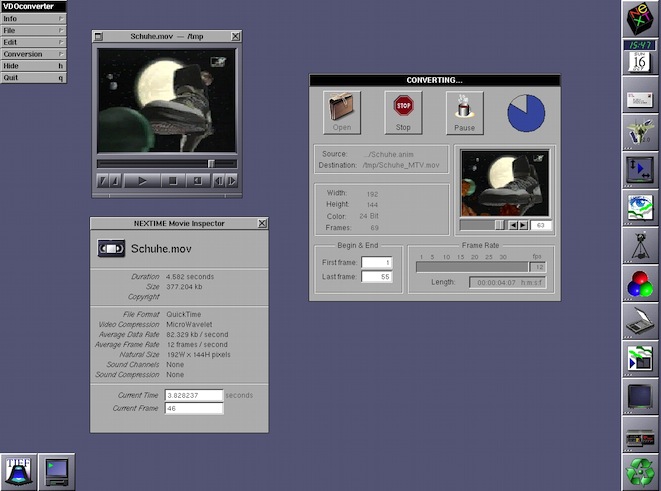The image size is (661, 491).
Task: Click the blue pie progress indicator
Action: [526, 113]
